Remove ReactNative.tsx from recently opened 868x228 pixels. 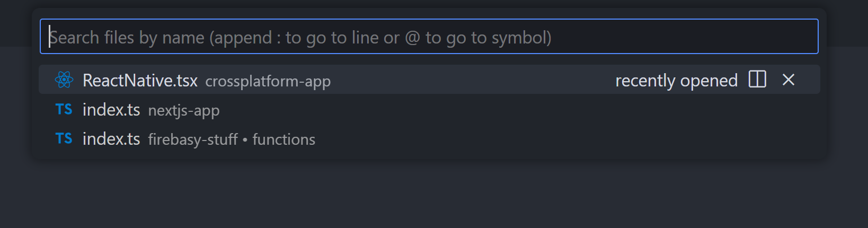click(x=789, y=80)
